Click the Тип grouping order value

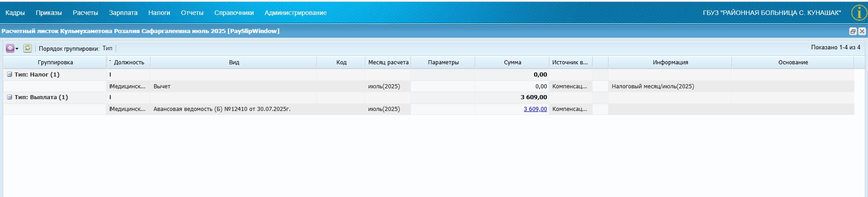click(107, 48)
